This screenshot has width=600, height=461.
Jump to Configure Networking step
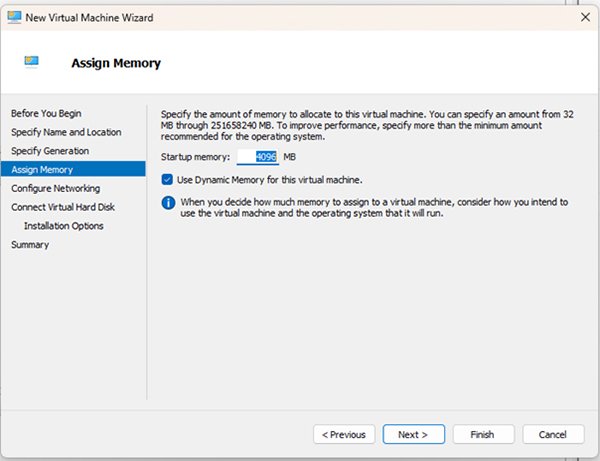pyautogui.click(x=55, y=188)
